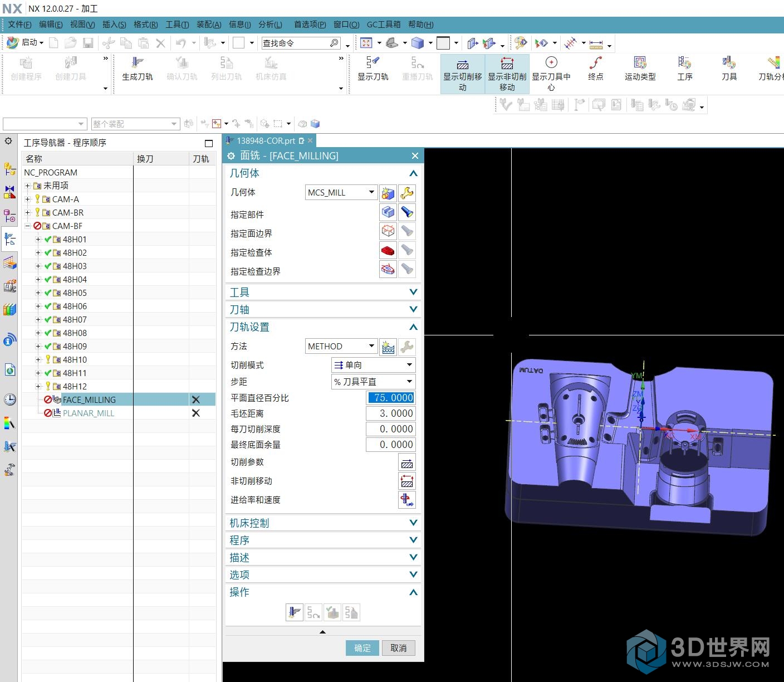Select the PLANAR_MILL operation
Viewport: 784px width, 682px height.
point(89,413)
